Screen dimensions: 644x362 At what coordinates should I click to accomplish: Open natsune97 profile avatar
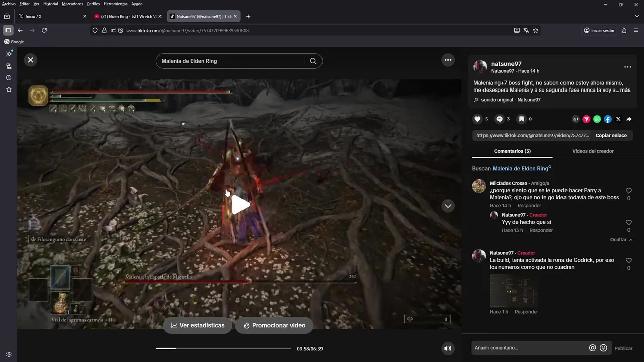[480, 67]
